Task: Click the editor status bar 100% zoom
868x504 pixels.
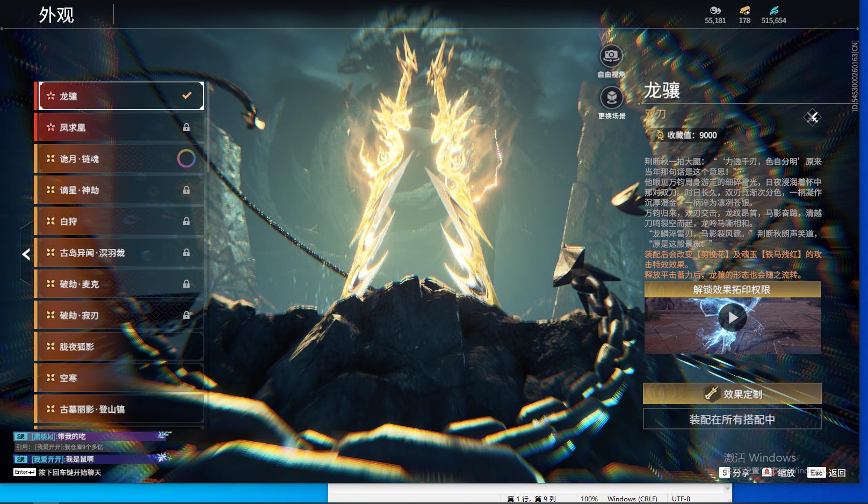Action: 589,499
